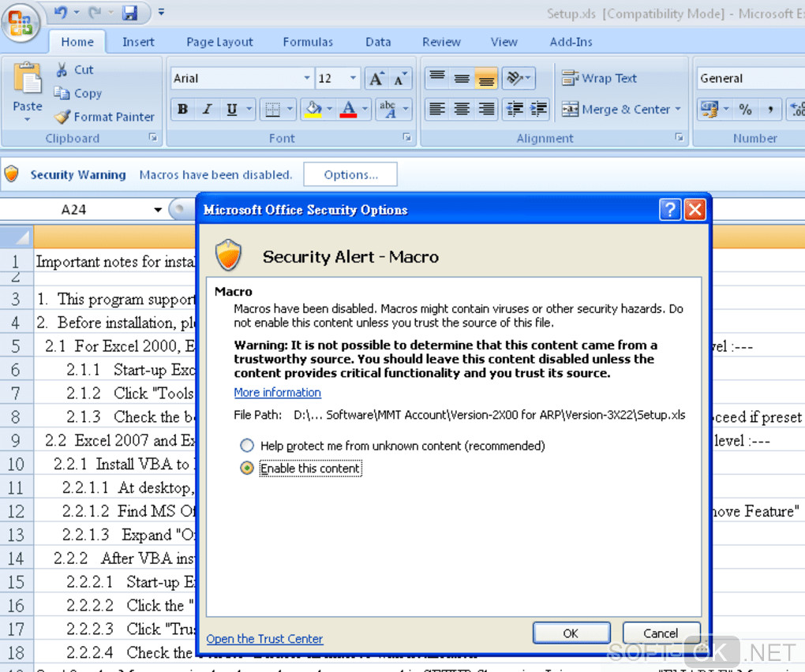
Task: Bottom align cell contents
Action: point(486,79)
